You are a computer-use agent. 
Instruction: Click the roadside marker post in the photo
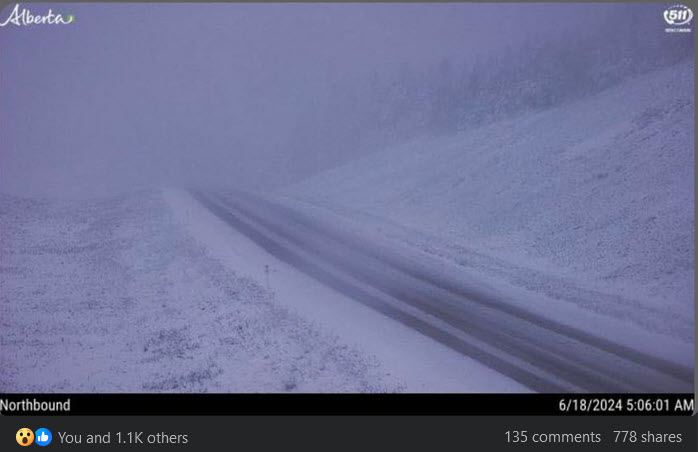click(x=268, y=273)
